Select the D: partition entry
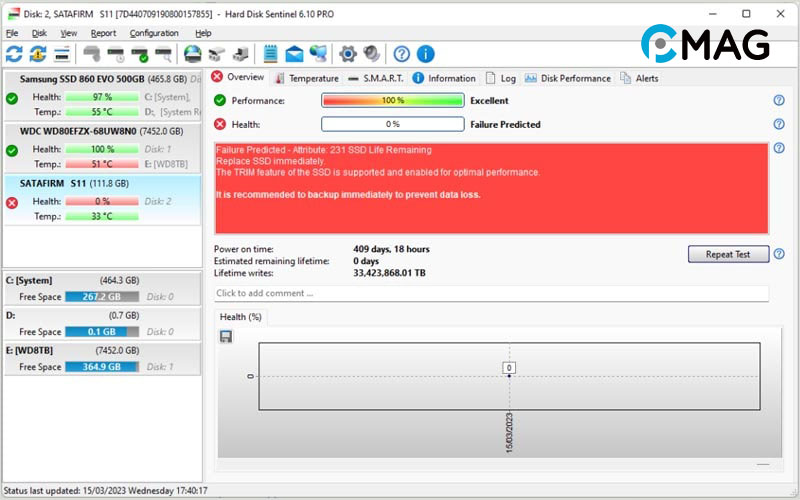The height and width of the screenshot is (500, 800). [102, 323]
